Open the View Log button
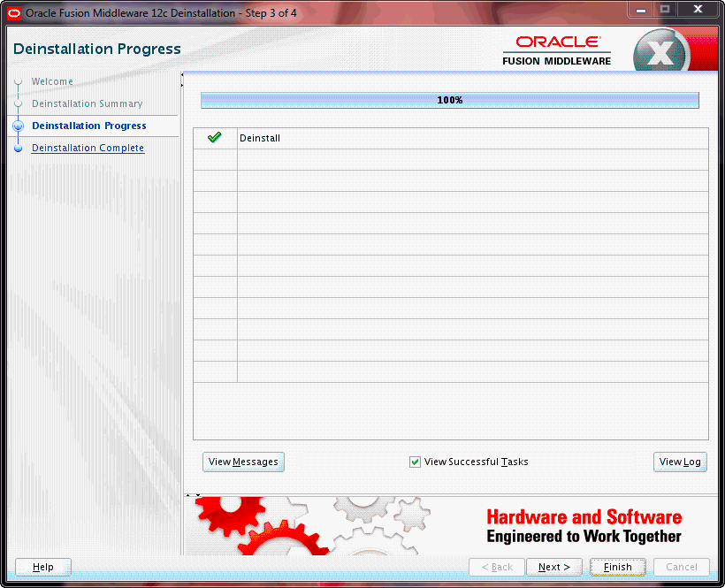This screenshot has height=588, width=725. point(680,462)
